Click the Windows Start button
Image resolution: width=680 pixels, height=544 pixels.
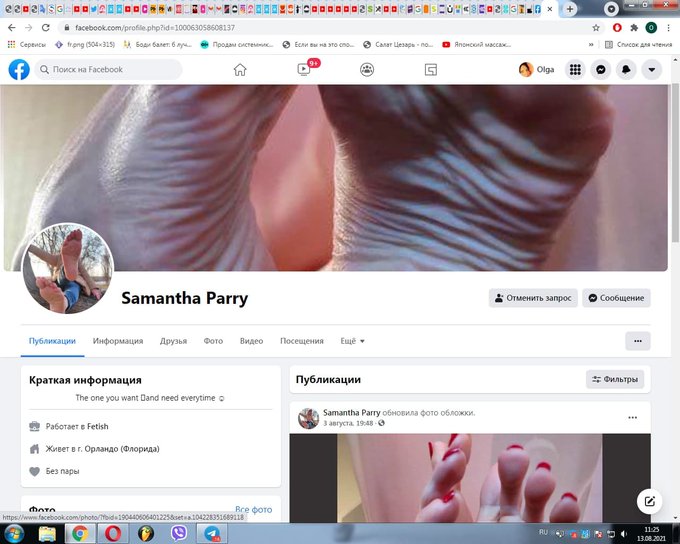click(x=14, y=533)
